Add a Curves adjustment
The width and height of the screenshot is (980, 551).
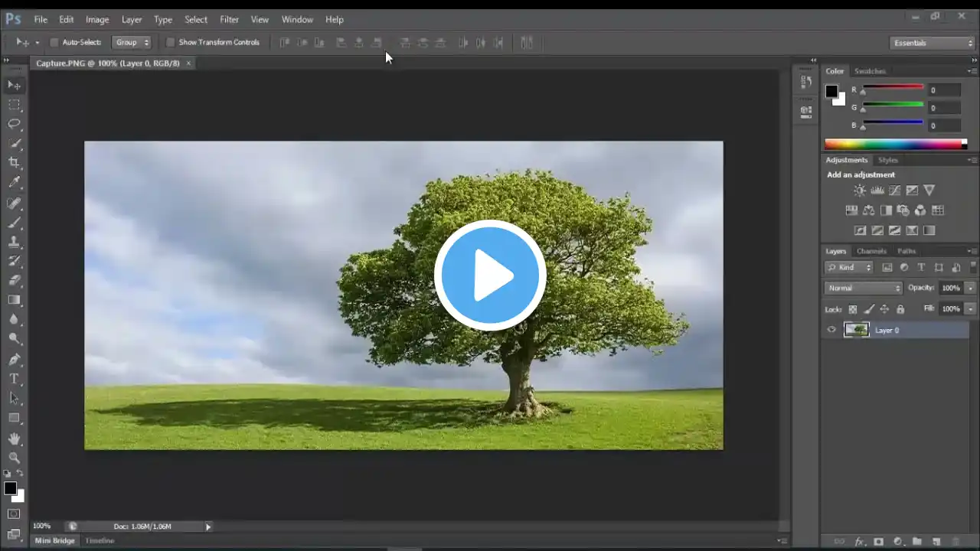pos(894,190)
